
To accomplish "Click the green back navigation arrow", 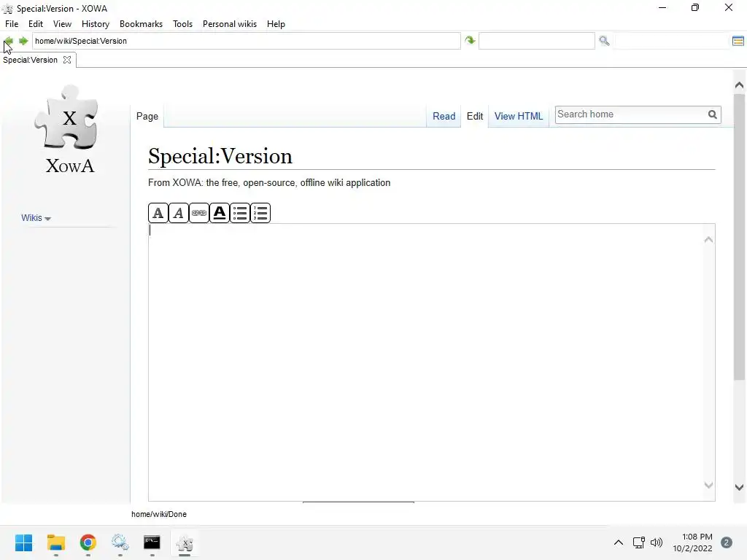I will point(9,41).
